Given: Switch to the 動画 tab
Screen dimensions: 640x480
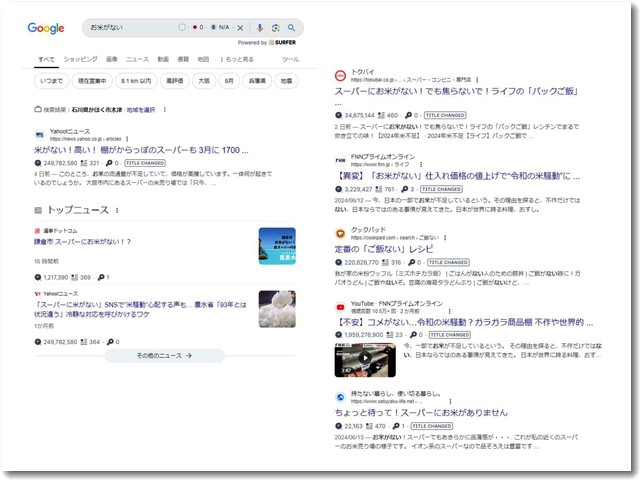Looking at the screenshot, I should pos(163,59).
